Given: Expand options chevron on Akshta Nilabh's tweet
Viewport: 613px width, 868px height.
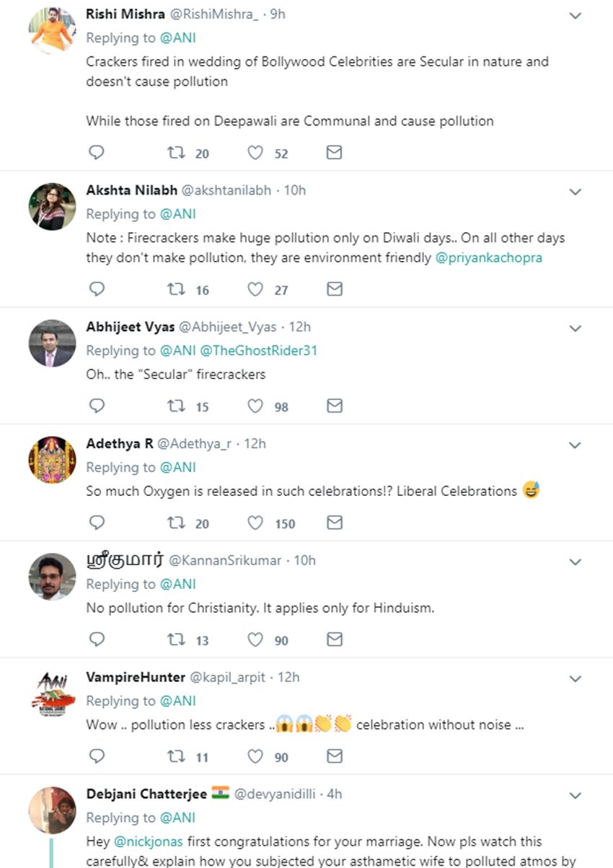Looking at the screenshot, I should pos(575,192).
